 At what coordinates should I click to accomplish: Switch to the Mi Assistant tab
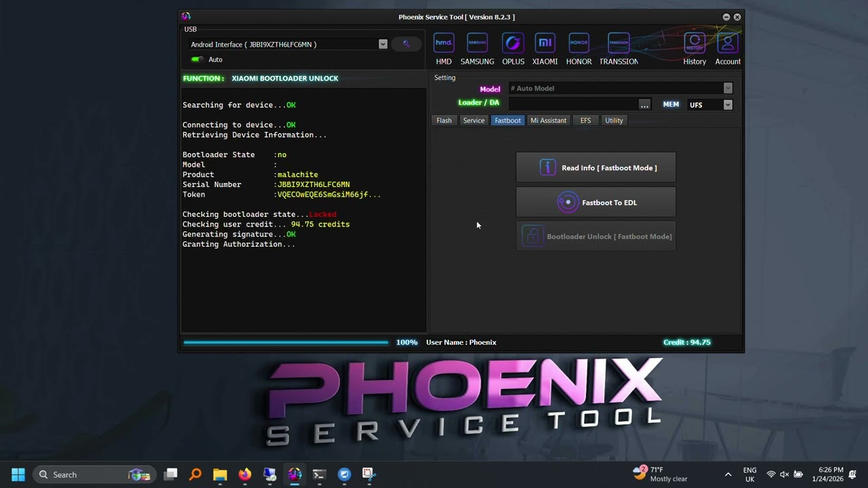pyautogui.click(x=549, y=121)
